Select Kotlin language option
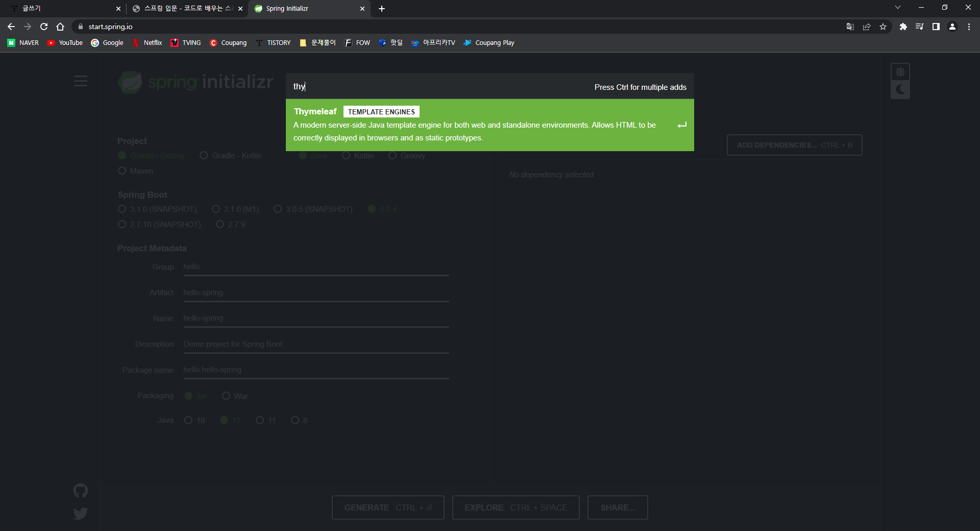980x531 pixels. [358, 156]
